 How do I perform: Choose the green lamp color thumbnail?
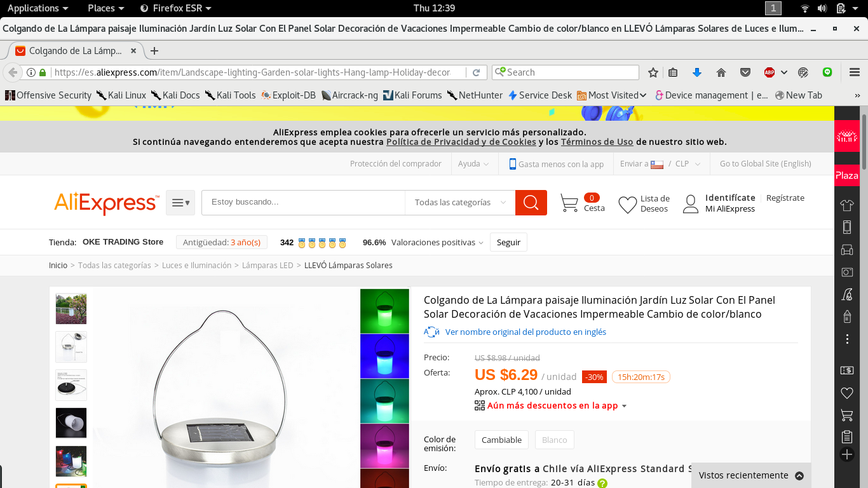point(384,311)
